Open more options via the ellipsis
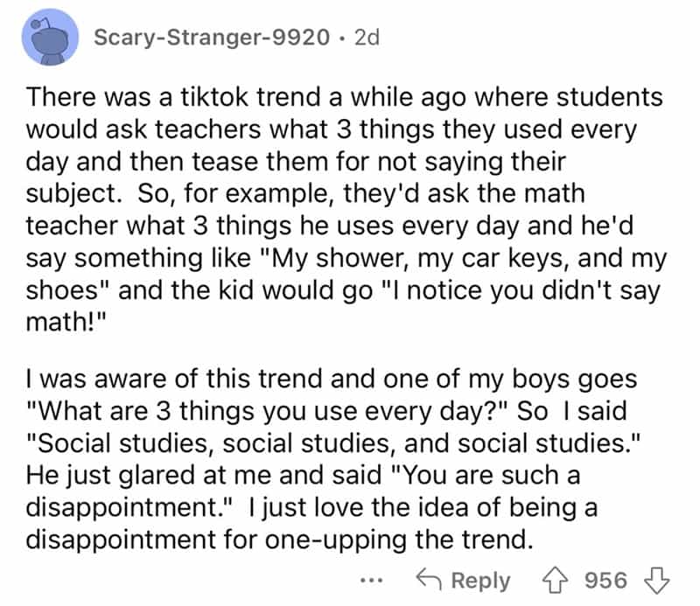 374,582
